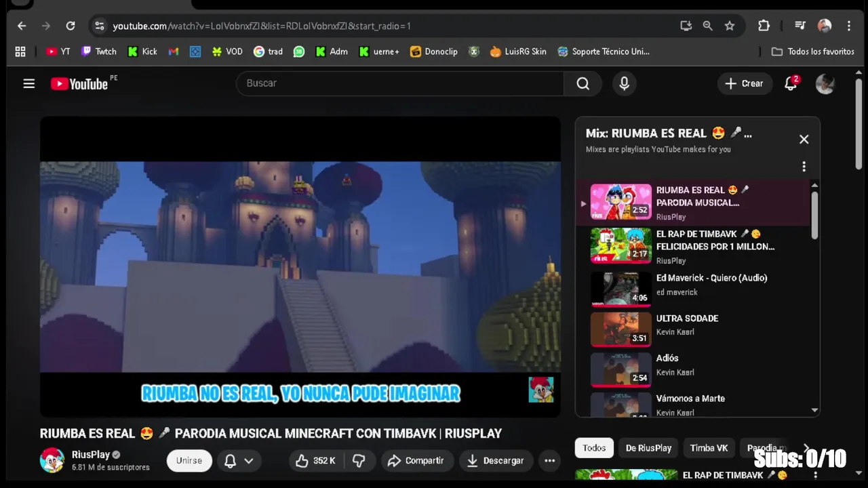Click the Unirse button

[x=189, y=460]
